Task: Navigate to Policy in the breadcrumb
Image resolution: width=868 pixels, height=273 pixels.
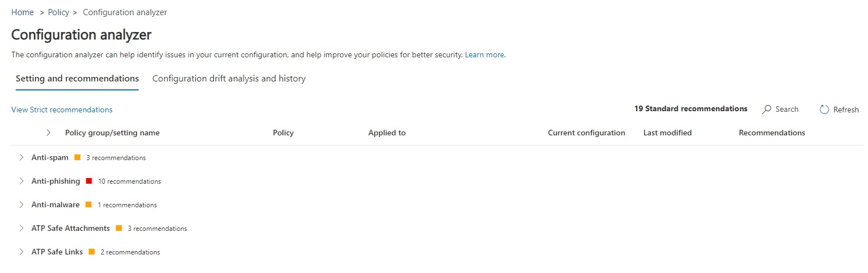Action: click(58, 12)
